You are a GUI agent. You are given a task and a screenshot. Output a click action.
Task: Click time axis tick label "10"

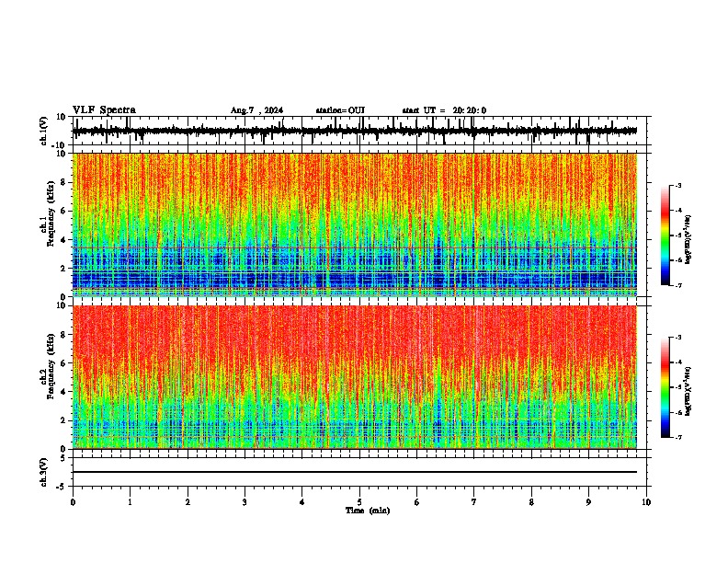(x=646, y=502)
